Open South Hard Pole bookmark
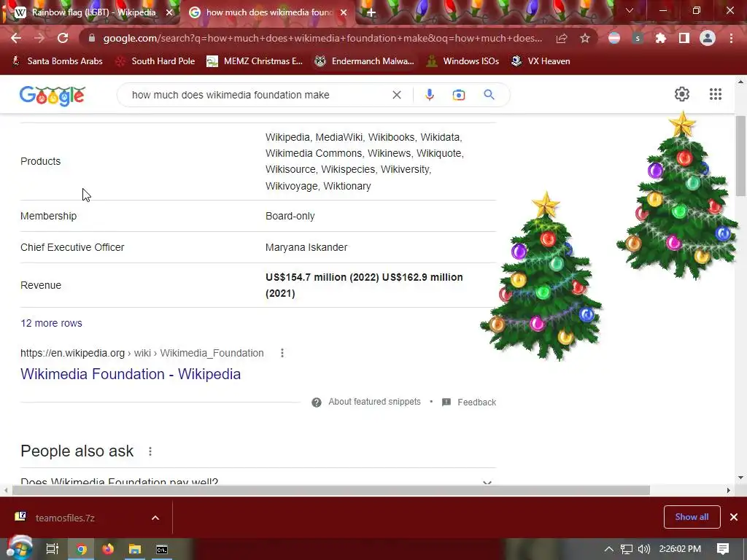Viewport: 747px width, 560px height. click(x=156, y=61)
